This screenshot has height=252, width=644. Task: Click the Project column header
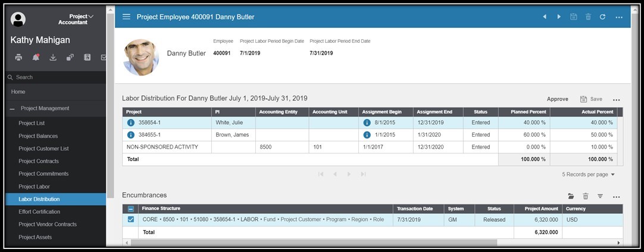[167, 112]
